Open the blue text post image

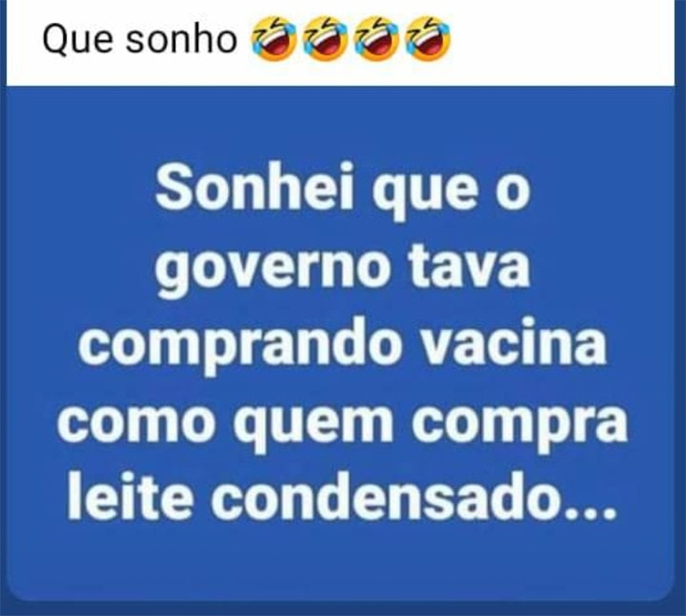click(340, 344)
